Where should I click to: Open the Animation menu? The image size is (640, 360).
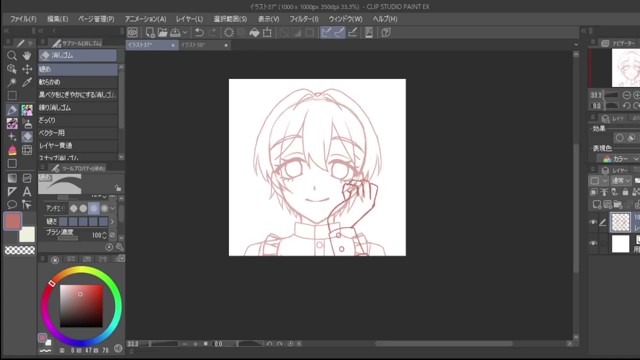click(x=145, y=19)
